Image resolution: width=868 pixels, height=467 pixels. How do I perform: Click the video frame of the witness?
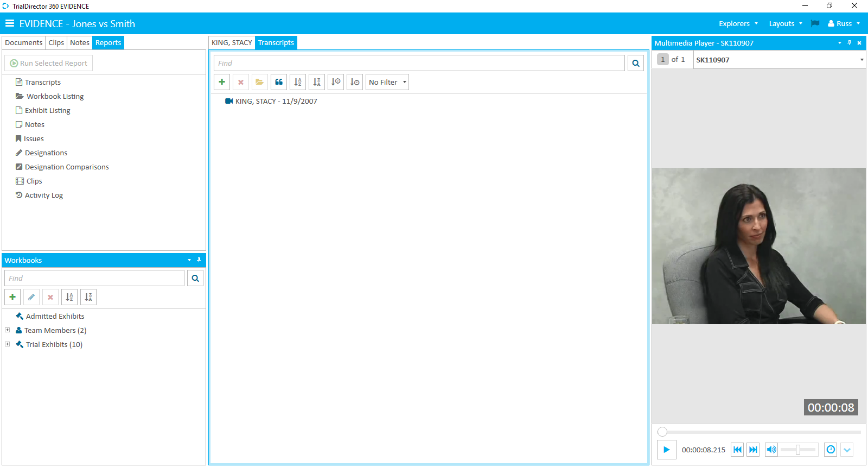pyautogui.click(x=759, y=246)
